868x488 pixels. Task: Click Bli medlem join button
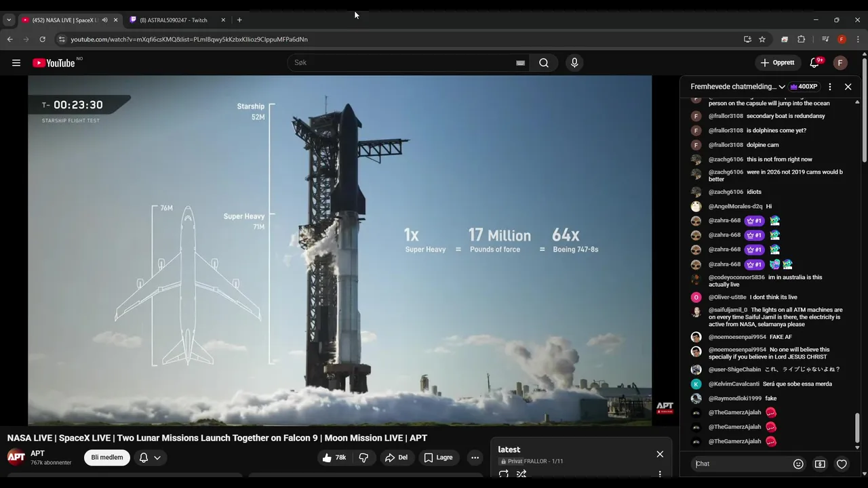(x=107, y=457)
